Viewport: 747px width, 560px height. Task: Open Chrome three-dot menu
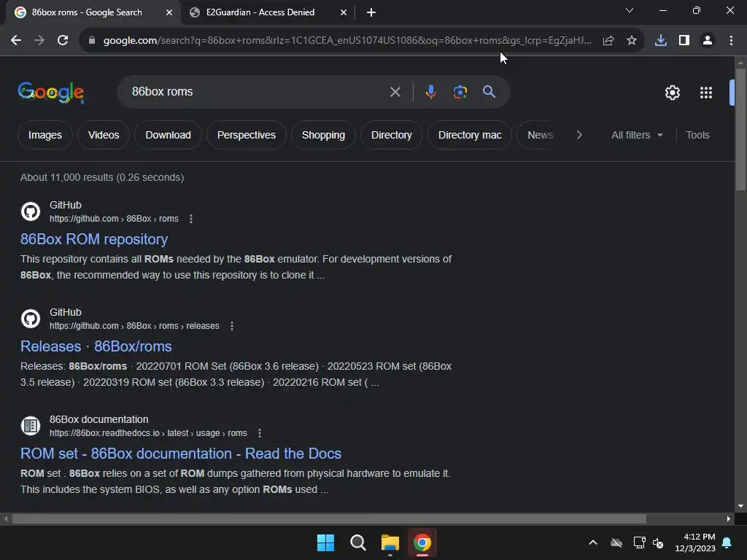[x=731, y=41]
